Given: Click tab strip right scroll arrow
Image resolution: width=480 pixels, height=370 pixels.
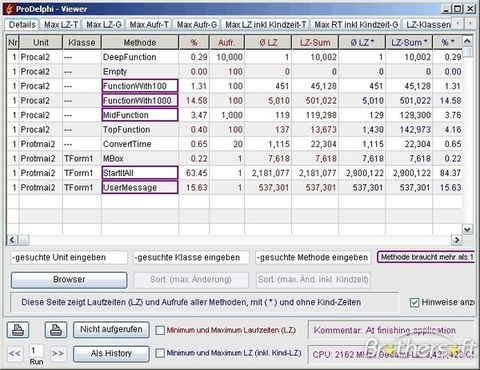Looking at the screenshot, I should [x=470, y=24].
